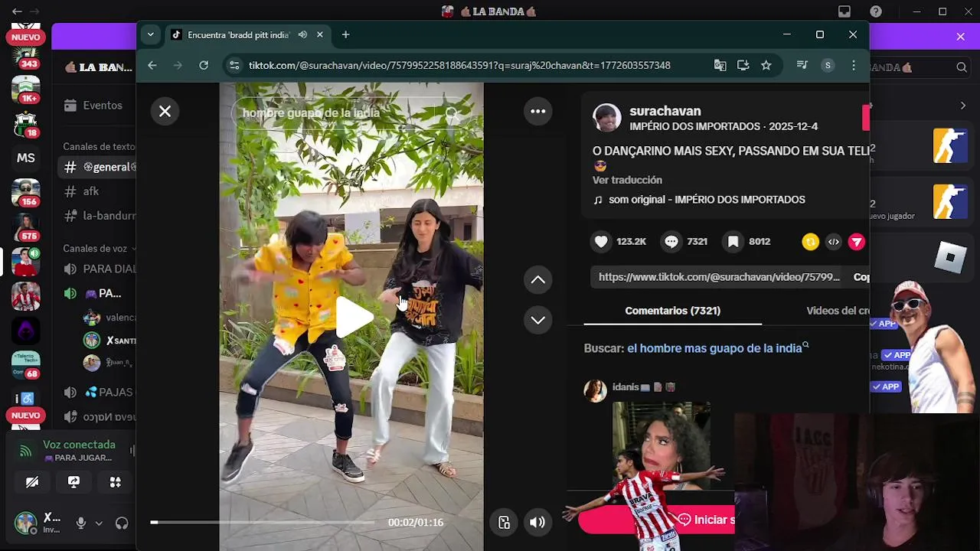980x551 pixels.
Task: Mute the Chrome tab audio icon
Action: click(x=302, y=34)
